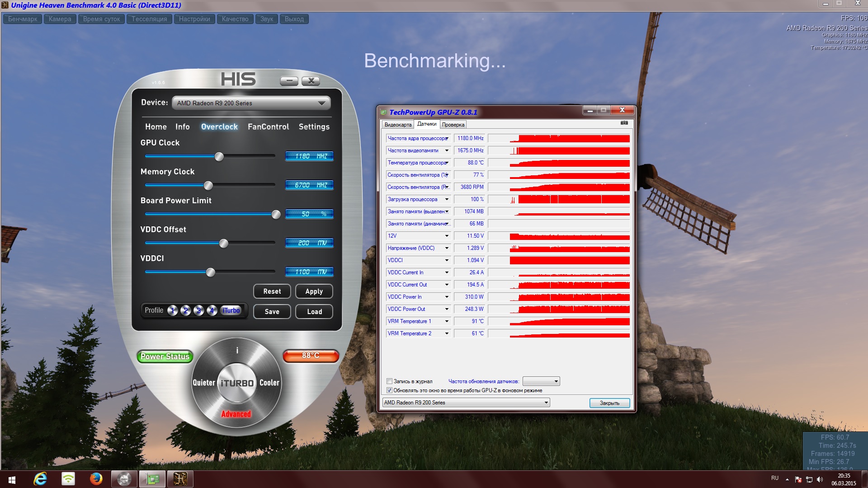Open Heaven Benchmark taskbar icon
Viewport: 868px width, 488px height.
click(x=180, y=479)
